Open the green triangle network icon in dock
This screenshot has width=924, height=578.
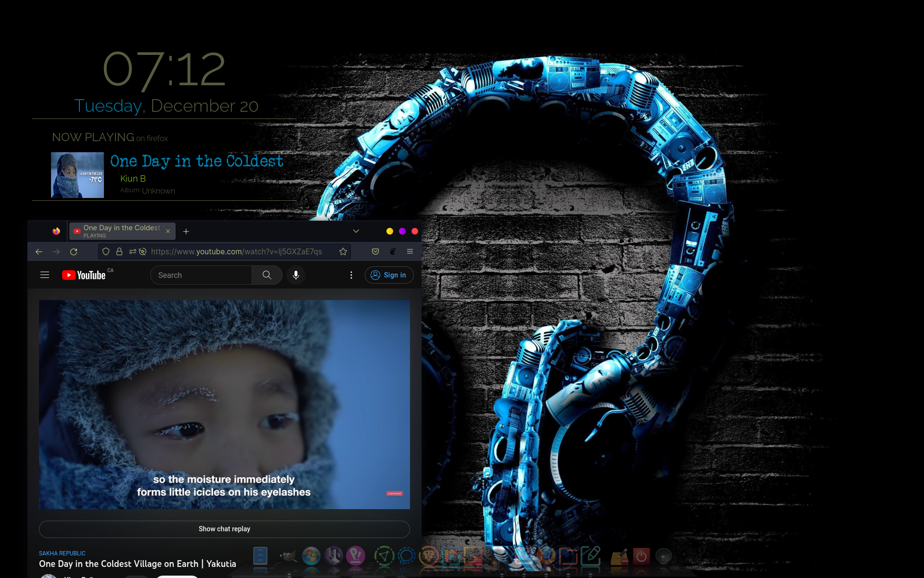(x=384, y=556)
